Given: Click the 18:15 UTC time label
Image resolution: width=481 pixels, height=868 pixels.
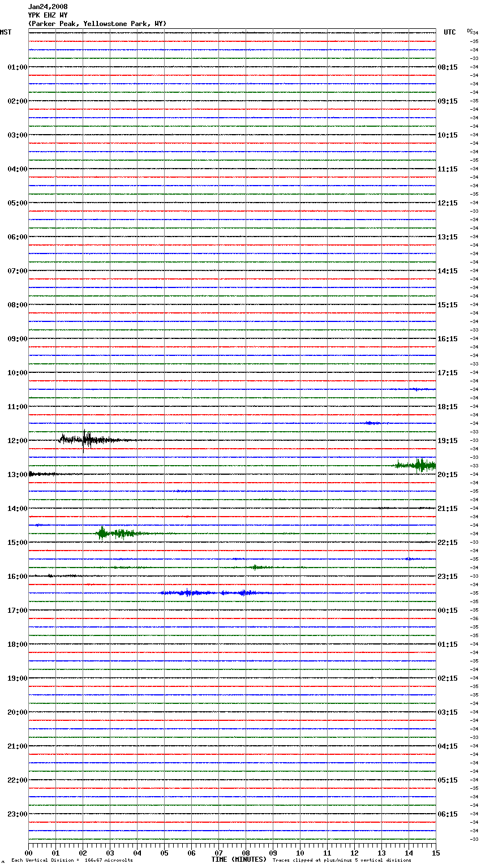Looking at the screenshot, I should (x=448, y=407).
